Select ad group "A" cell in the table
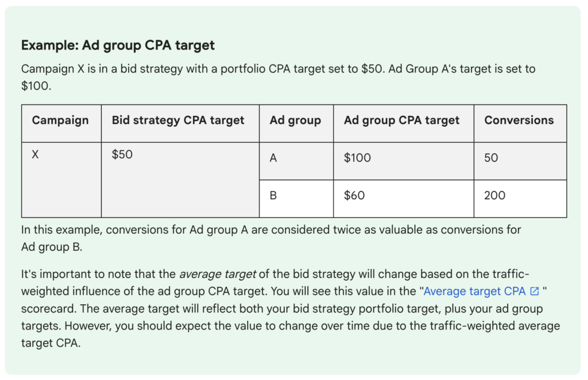The height and width of the screenshot is (380, 588). point(273,158)
